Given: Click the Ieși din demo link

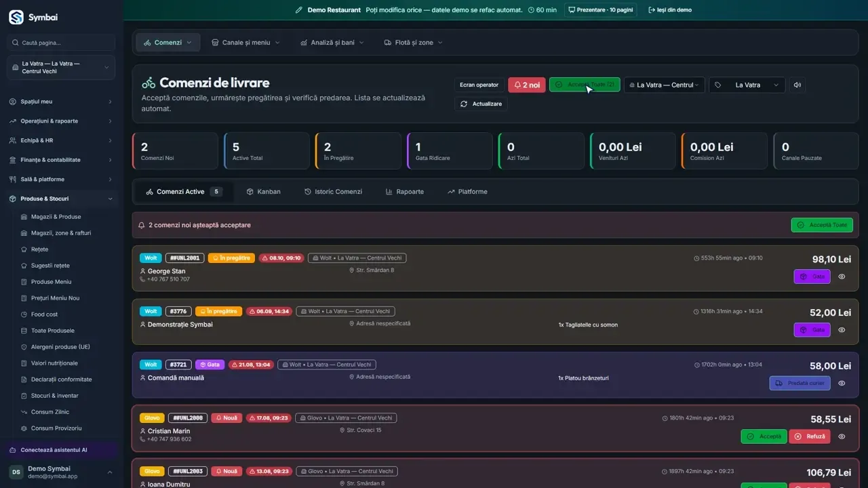Looking at the screenshot, I should point(670,10).
